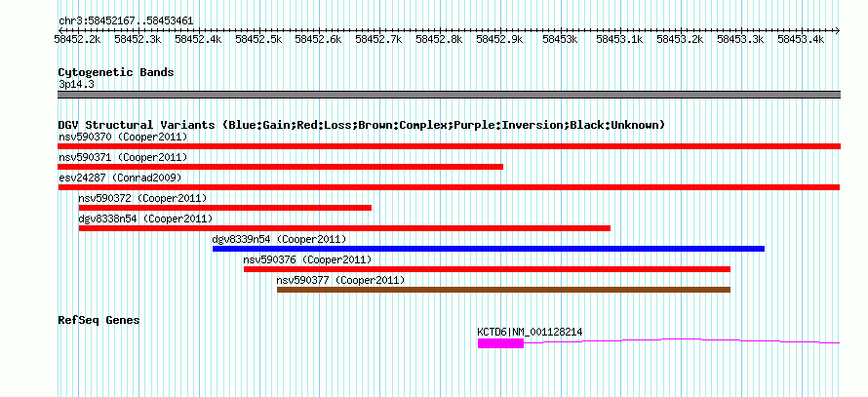Select the red nsv590371 variant bar
The width and height of the screenshot is (868, 397).
pos(280,167)
